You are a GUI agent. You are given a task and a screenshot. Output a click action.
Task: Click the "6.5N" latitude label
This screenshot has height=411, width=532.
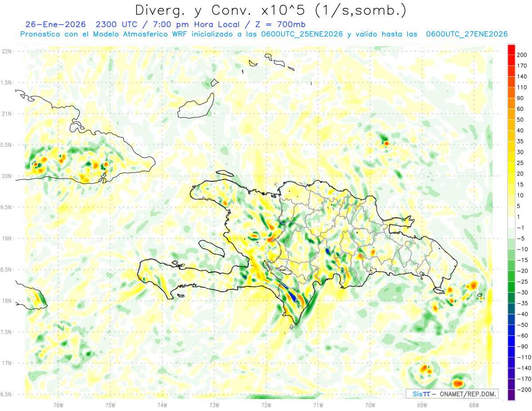click(x=6, y=394)
